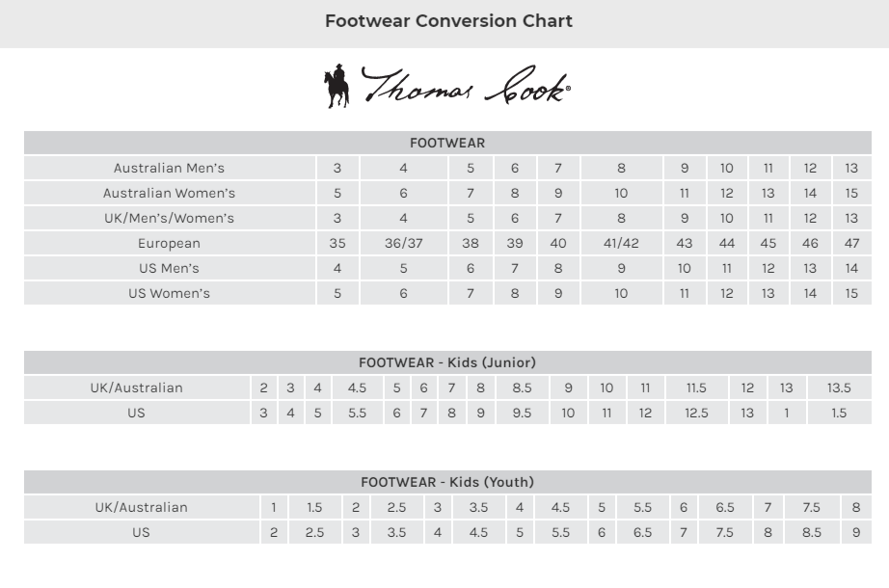
Task: Select the UK/Men's/Women's row label
Action: click(x=169, y=218)
